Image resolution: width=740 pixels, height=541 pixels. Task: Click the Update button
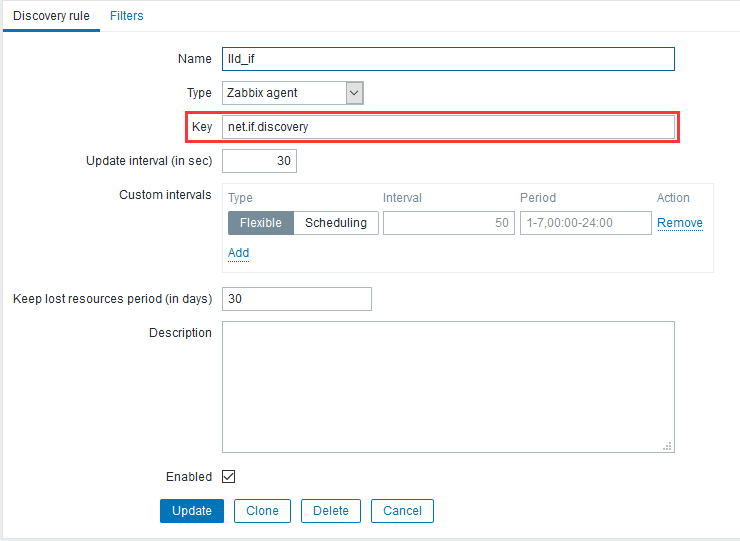point(192,511)
